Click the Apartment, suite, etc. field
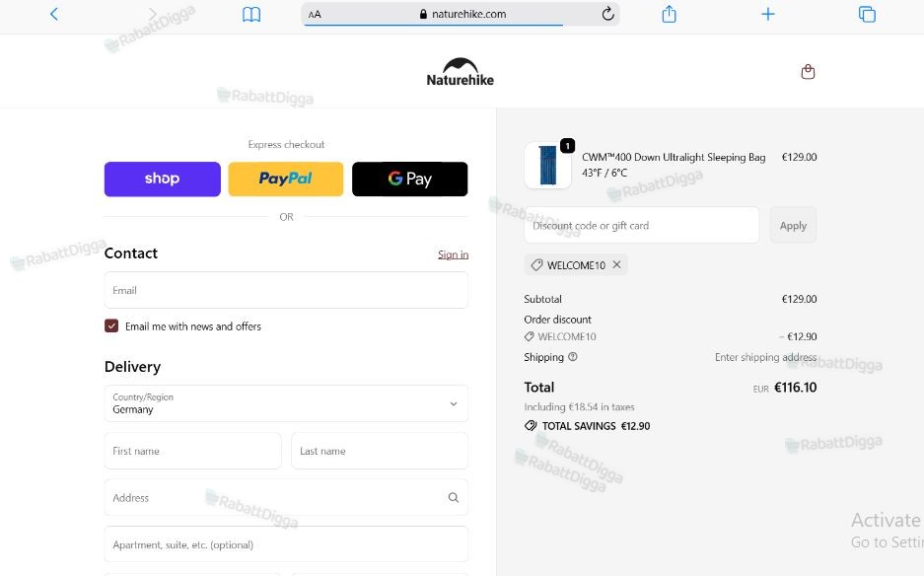Viewport: 924px width, 576px height. point(286,544)
